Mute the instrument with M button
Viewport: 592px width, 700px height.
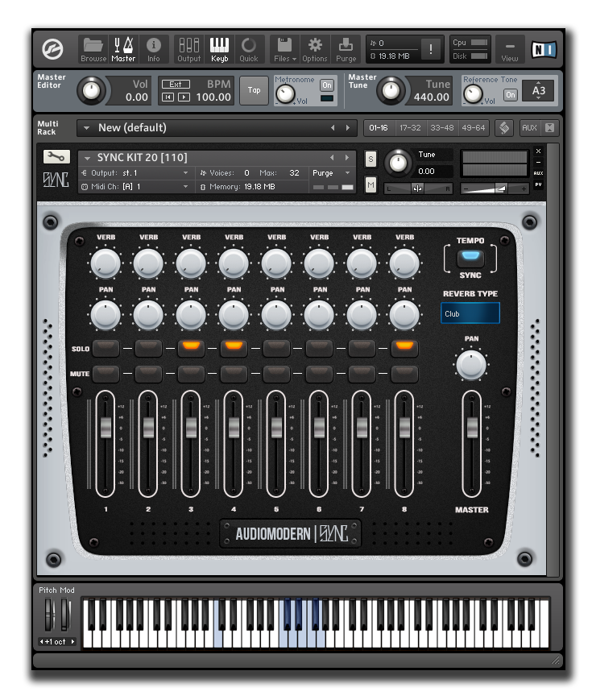pos(371,184)
